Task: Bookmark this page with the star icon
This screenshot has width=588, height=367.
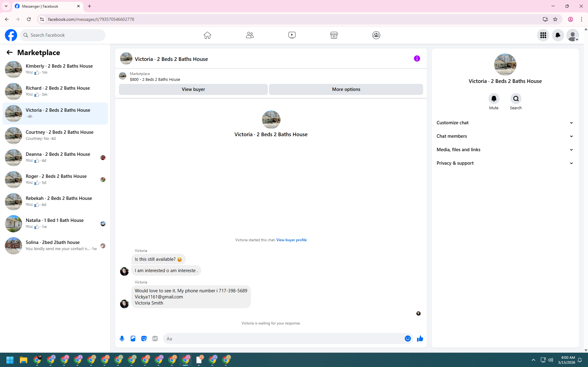Action: pyautogui.click(x=555, y=19)
